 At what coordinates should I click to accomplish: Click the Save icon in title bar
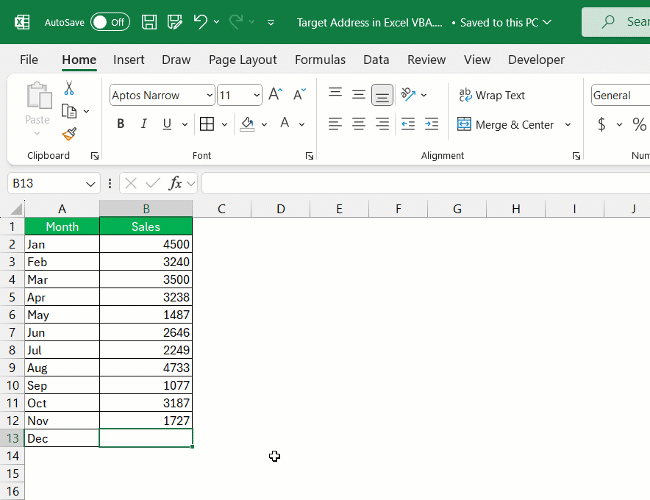(149, 22)
